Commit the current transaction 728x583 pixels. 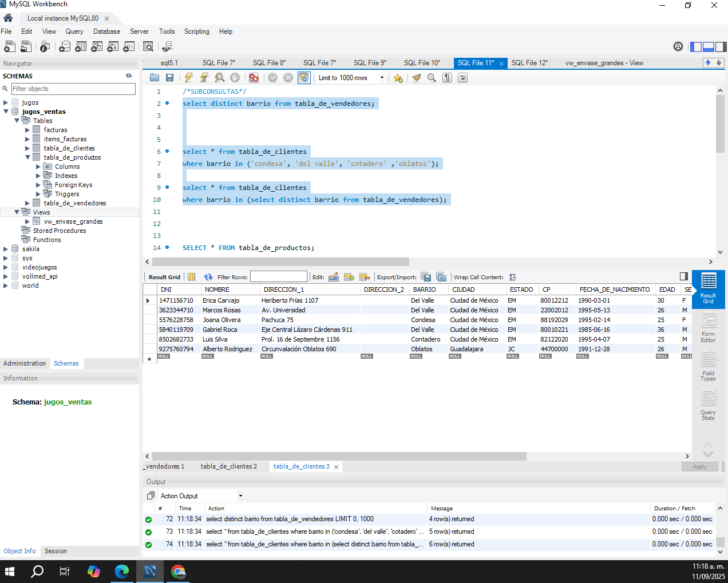272,78
